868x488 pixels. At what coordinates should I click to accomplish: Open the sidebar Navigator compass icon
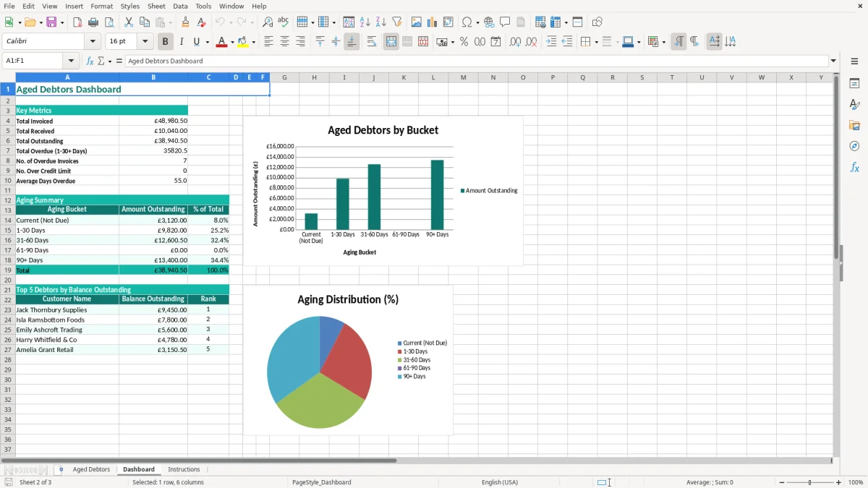click(854, 146)
